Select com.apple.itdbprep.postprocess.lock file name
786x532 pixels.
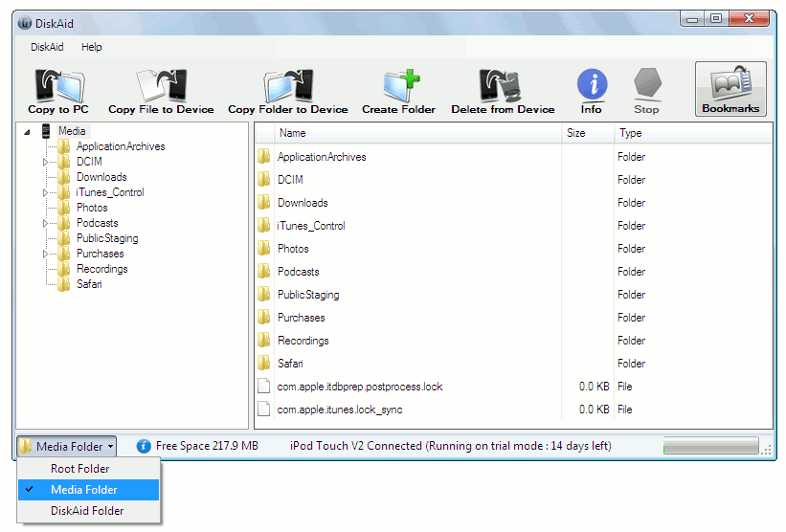point(360,387)
